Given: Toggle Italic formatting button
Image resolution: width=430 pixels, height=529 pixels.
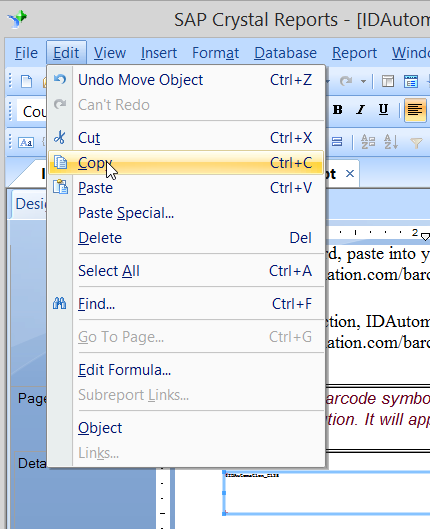Looking at the screenshot, I should (361, 110).
